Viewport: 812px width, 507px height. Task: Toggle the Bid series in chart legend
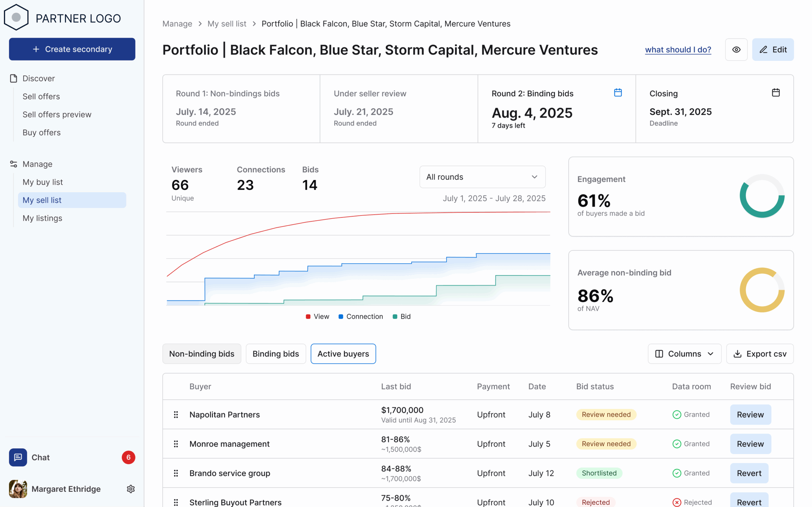point(402,317)
